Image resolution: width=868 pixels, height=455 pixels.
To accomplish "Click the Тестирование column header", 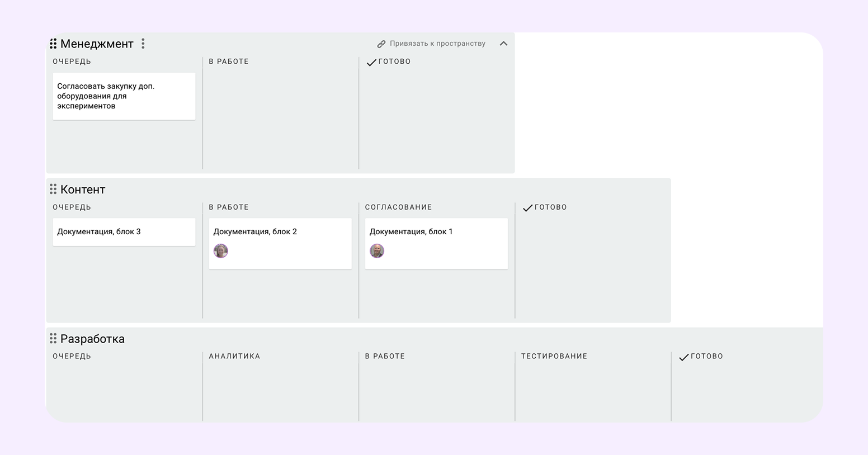I will (x=554, y=356).
